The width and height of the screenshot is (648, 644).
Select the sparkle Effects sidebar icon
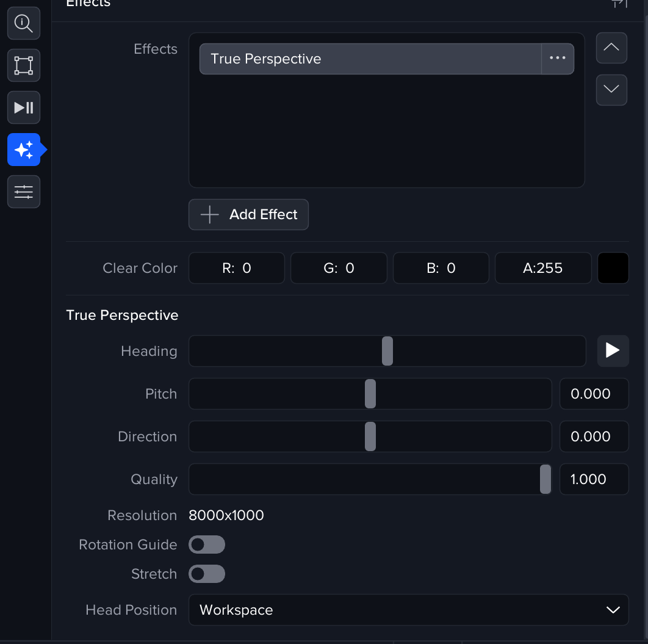tap(24, 150)
